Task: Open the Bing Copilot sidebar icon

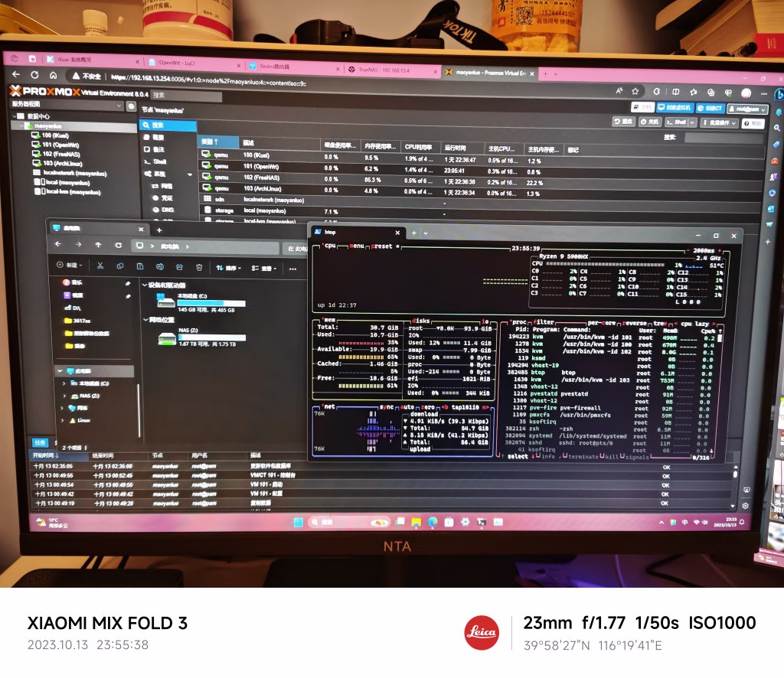Action: 779,94
